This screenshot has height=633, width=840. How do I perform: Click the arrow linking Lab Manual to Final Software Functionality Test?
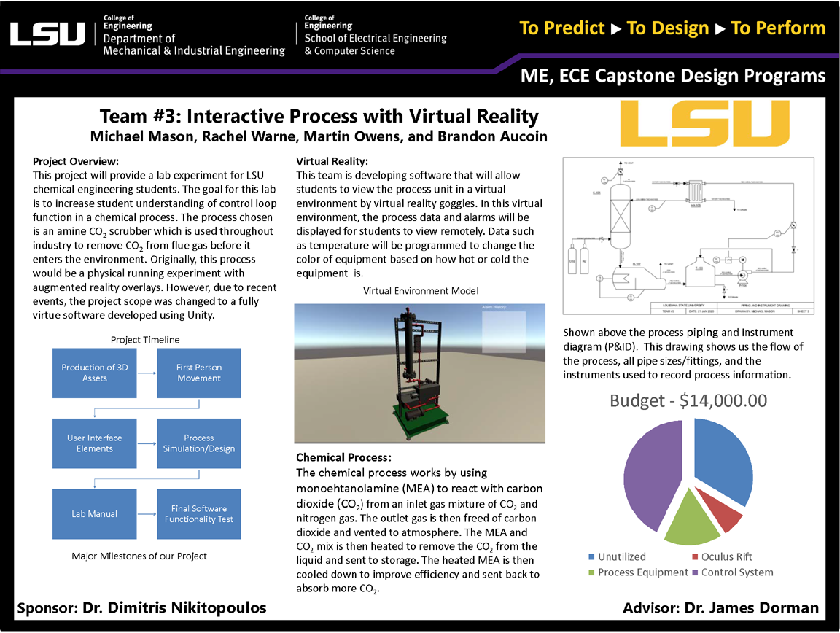(x=147, y=513)
